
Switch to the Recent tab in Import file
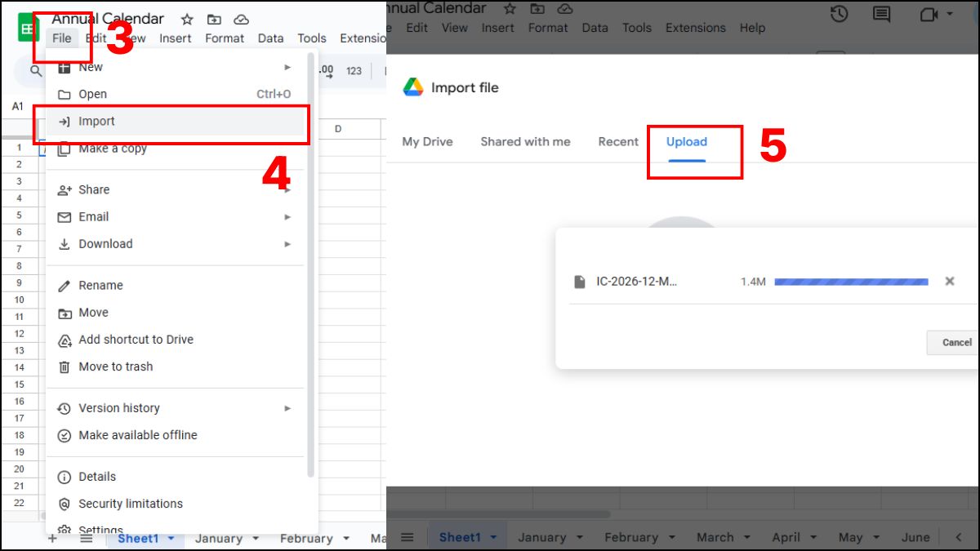(618, 141)
